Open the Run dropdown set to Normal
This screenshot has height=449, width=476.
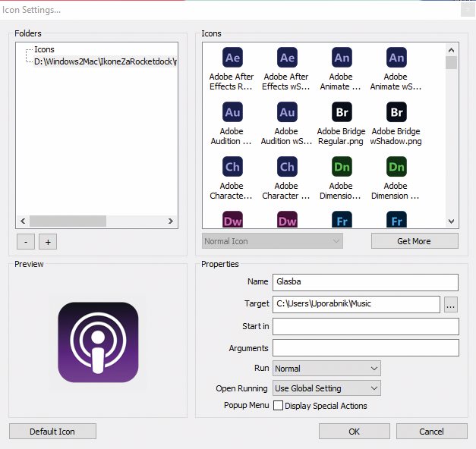coord(326,369)
